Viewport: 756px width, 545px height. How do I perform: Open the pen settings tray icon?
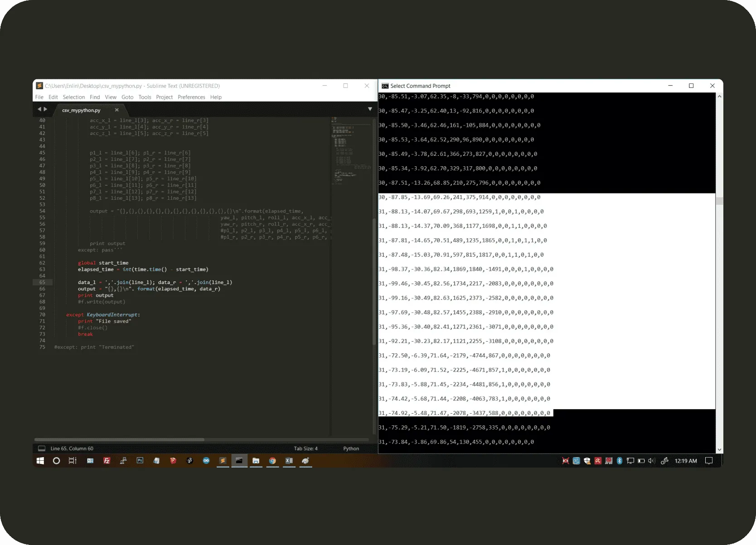(664, 461)
